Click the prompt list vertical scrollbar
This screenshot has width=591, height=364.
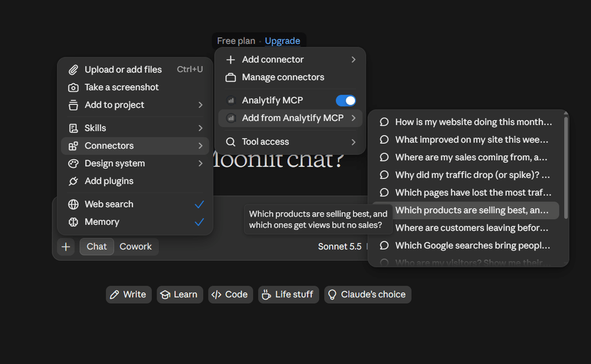click(566, 168)
